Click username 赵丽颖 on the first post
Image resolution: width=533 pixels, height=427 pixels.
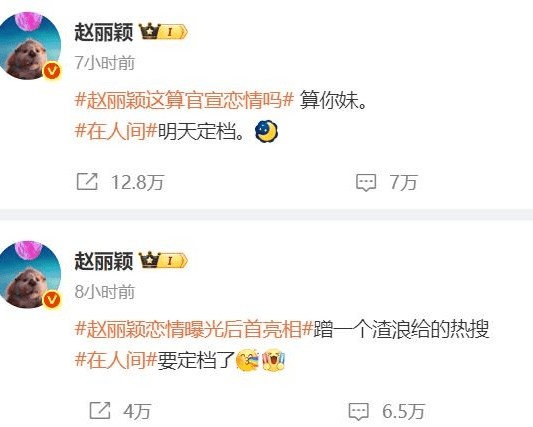[104, 32]
